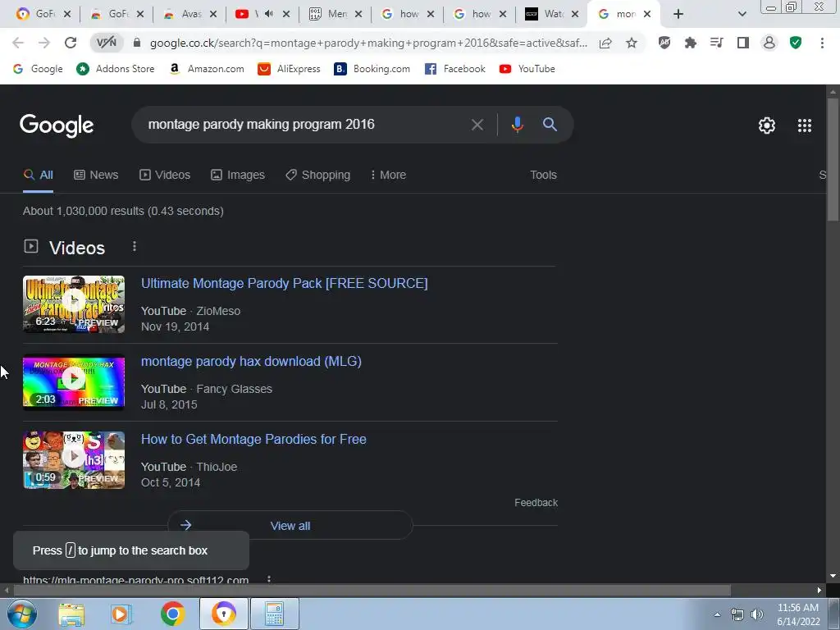The width and height of the screenshot is (840, 630).
Task: Open Google Chrome from the taskbar
Action: point(172,614)
